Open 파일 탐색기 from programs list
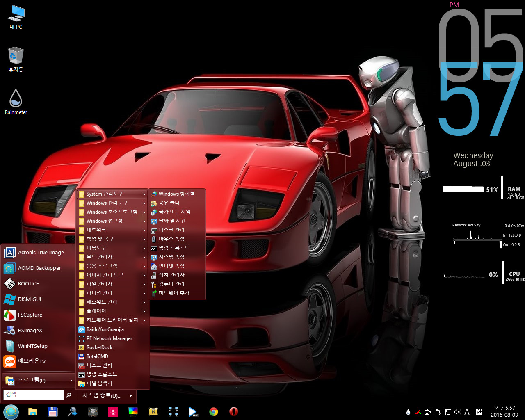Viewport: 525px width, 420px height. 112,383
